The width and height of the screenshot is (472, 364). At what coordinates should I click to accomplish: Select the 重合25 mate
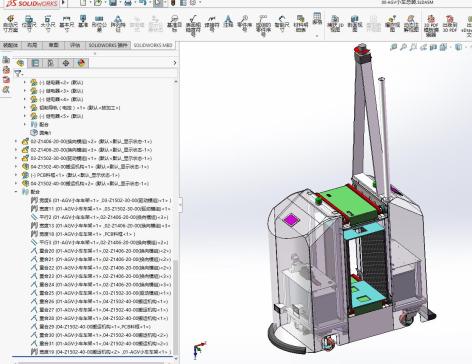(101, 293)
